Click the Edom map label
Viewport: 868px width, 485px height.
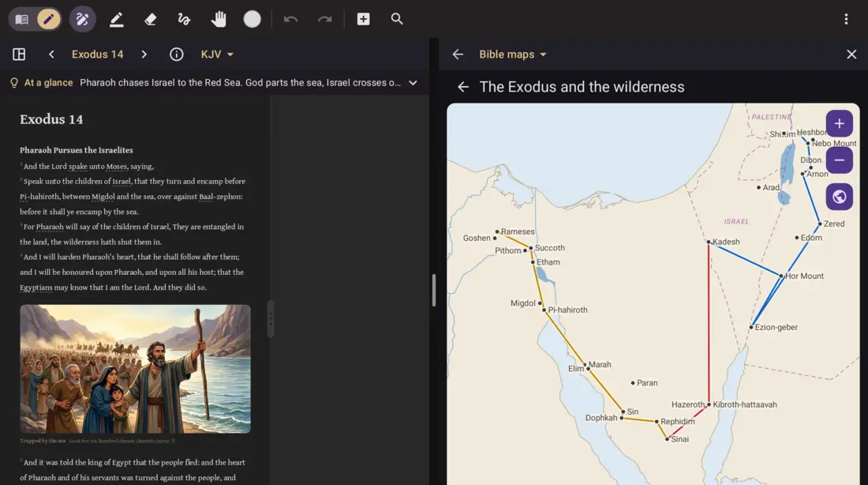811,238
